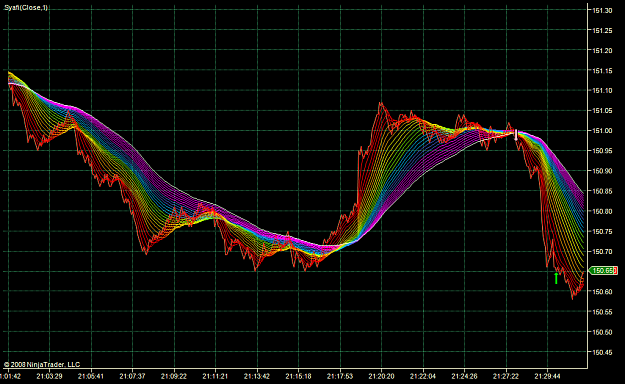Click the 150.90 price axis label
625x384 pixels.
(602, 171)
